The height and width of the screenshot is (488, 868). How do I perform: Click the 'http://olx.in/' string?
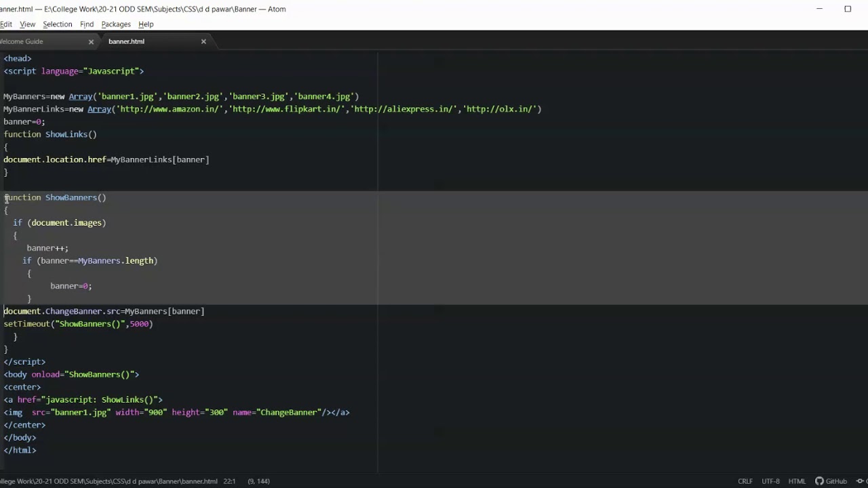(x=499, y=109)
